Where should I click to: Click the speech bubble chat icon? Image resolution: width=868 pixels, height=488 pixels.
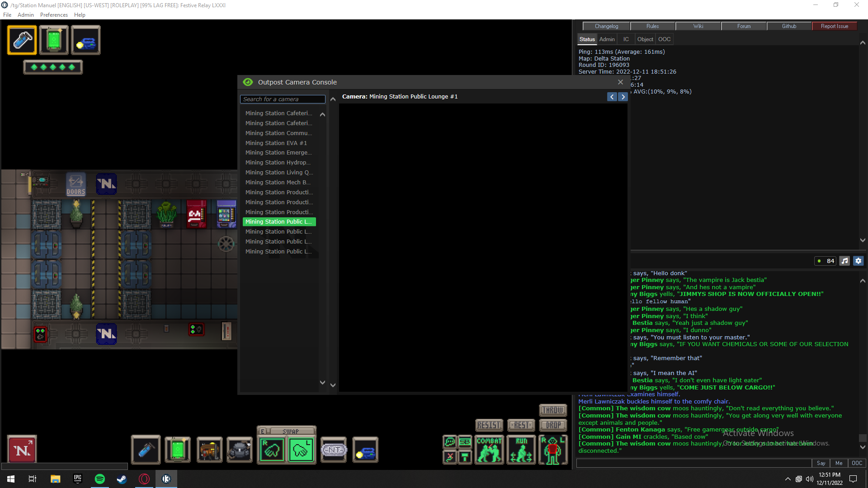click(449, 441)
